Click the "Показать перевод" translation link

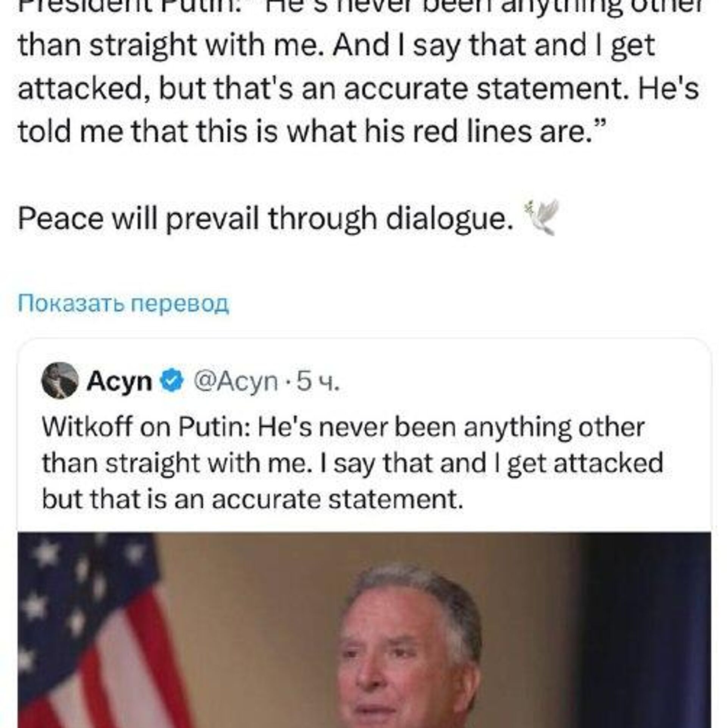(123, 304)
